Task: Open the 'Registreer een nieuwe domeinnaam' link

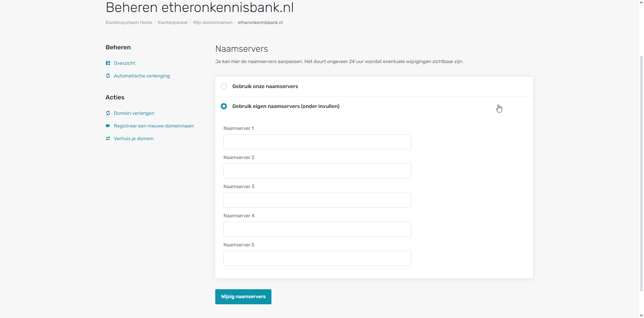Action: (x=154, y=126)
